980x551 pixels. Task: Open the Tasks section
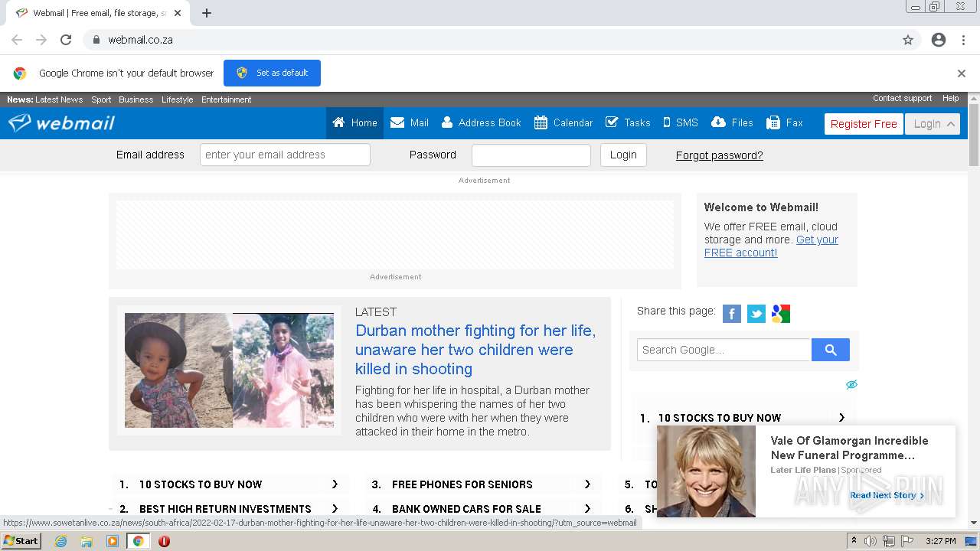pos(628,122)
